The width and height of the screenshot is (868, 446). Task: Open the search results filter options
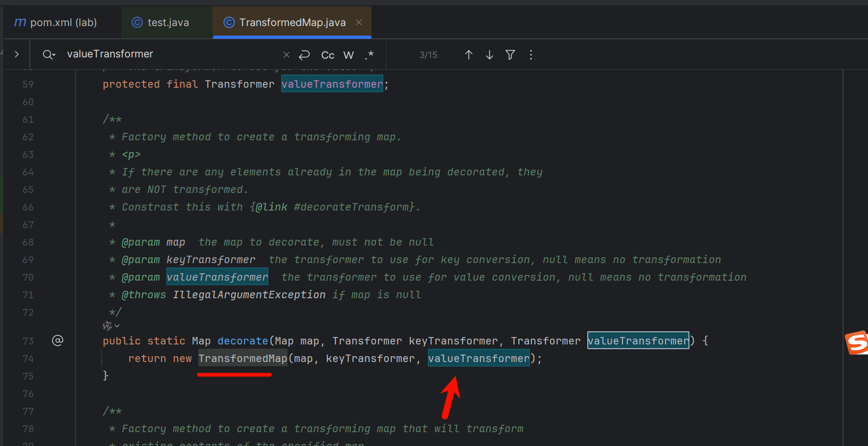tap(510, 55)
